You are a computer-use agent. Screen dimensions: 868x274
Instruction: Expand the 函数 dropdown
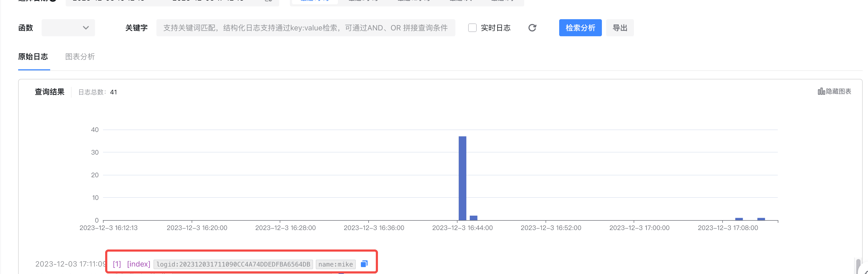(x=68, y=28)
